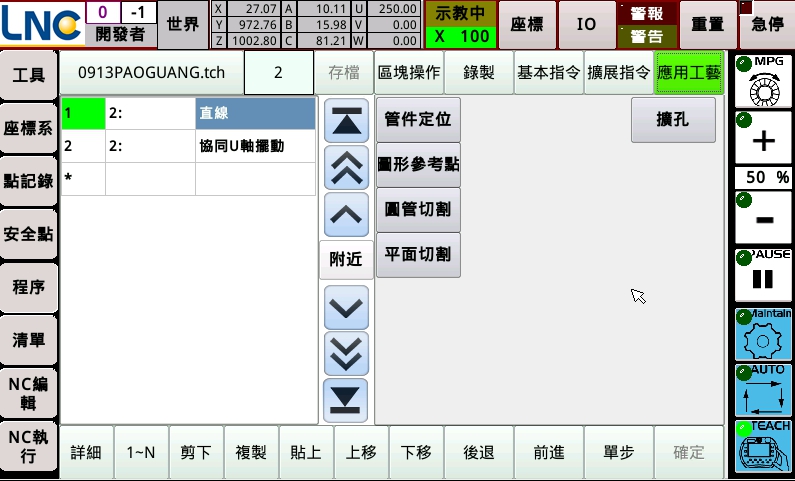Image resolution: width=795 pixels, height=481 pixels.
Task: Click the 單步 single step button
Action: click(619, 452)
